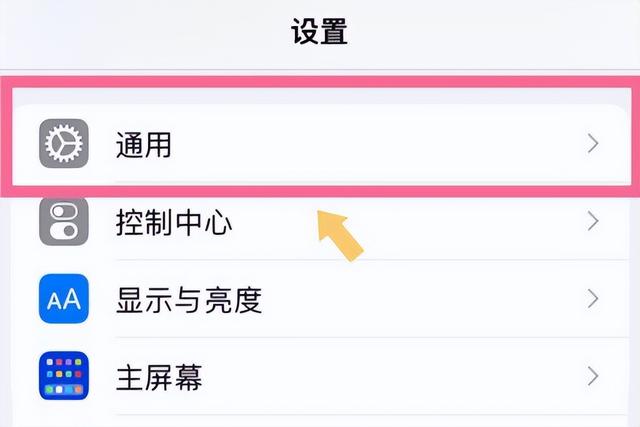Click empty space in the 通用 row
640x427 pixels.
coord(367,144)
